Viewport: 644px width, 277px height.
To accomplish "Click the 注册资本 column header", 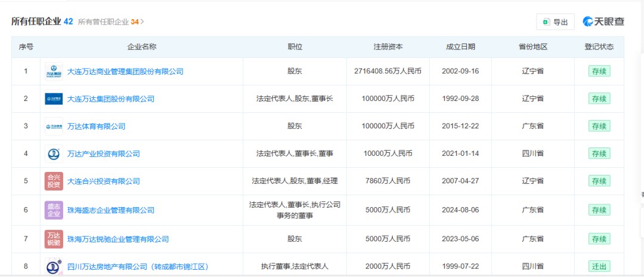I will pos(388,47).
